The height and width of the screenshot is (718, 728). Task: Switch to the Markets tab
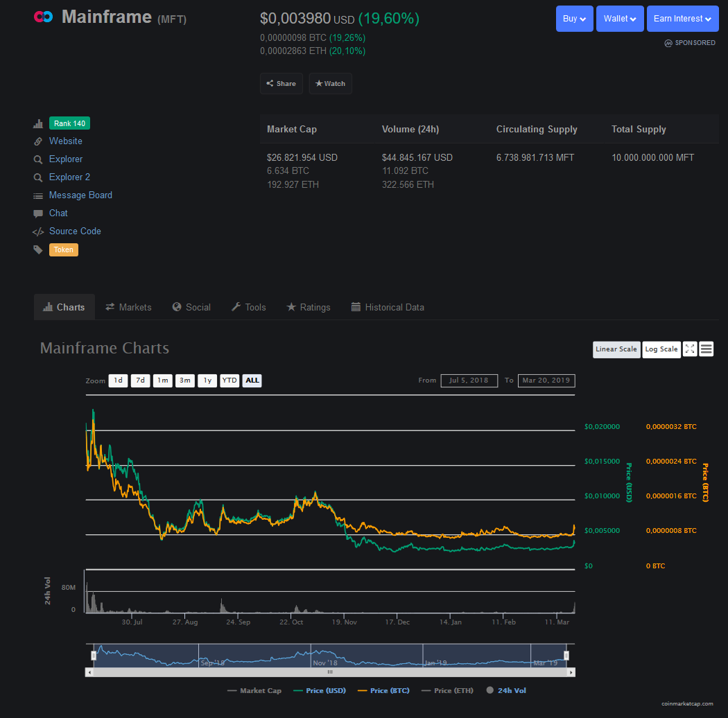coord(128,307)
